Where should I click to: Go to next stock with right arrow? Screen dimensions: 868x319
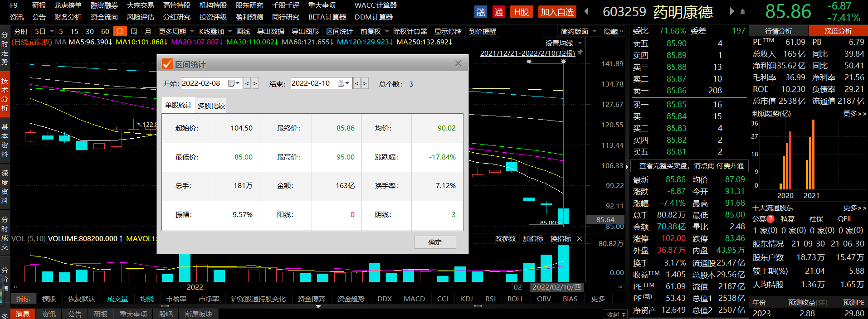click(731, 12)
